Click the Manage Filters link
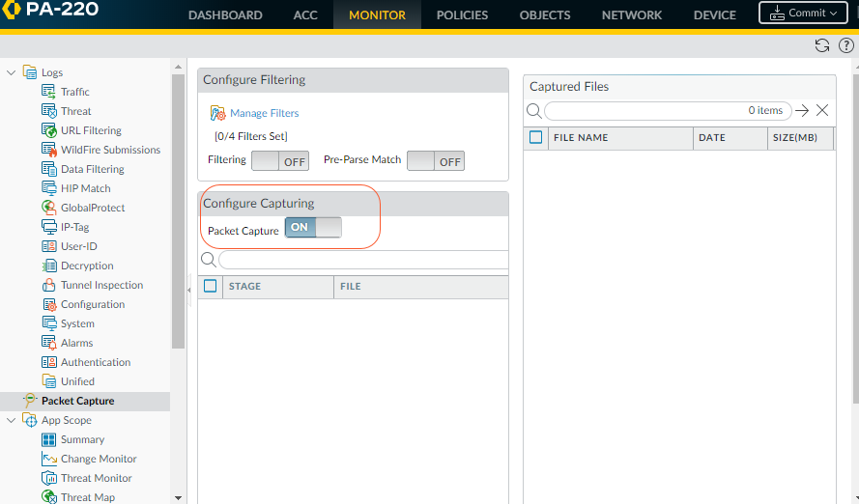The image size is (859, 504). point(264,113)
